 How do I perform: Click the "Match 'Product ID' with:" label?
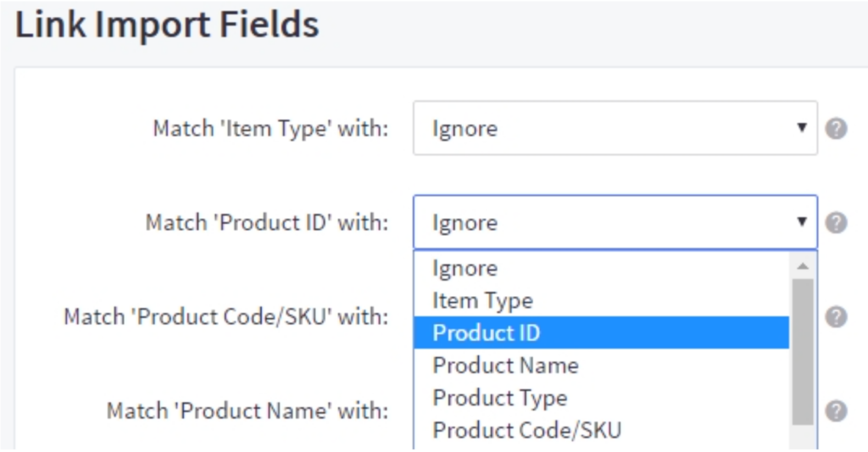coord(267,223)
